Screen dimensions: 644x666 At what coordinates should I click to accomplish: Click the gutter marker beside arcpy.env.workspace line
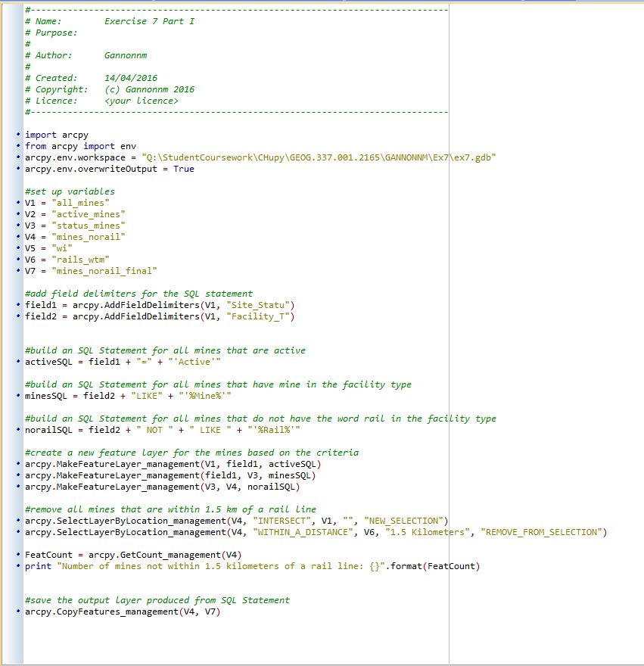point(19,157)
